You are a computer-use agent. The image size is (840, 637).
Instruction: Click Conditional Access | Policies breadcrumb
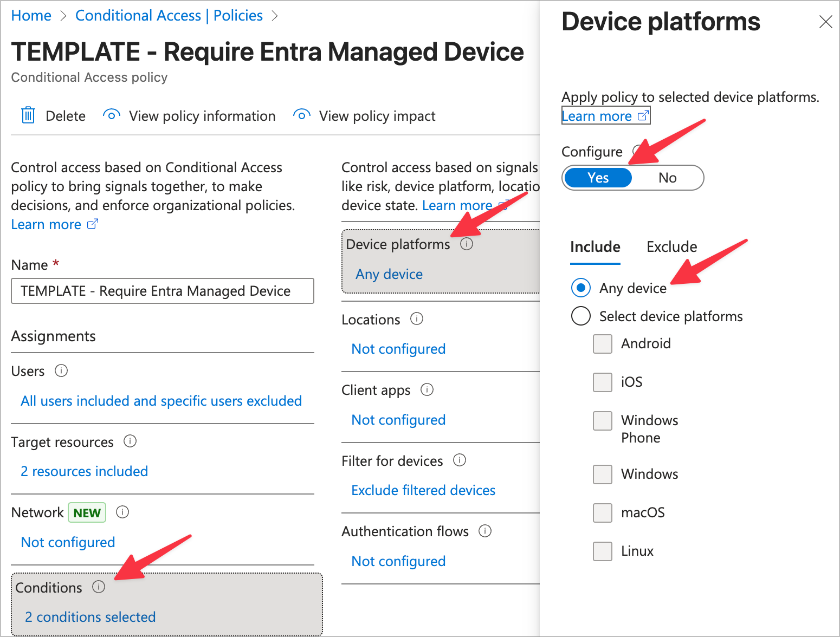click(169, 16)
